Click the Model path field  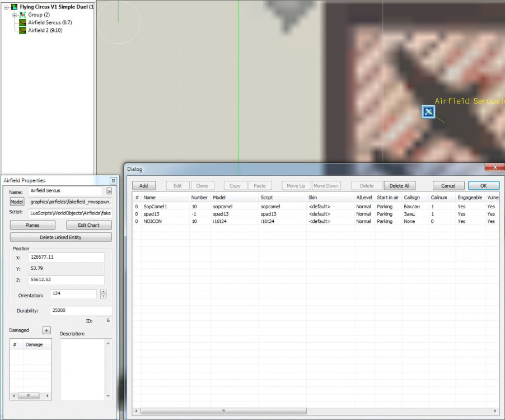pyautogui.click(x=71, y=202)
